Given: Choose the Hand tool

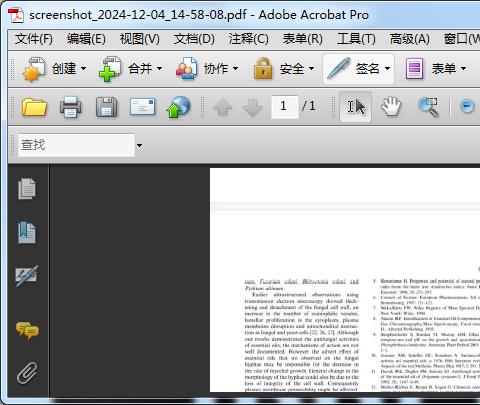Looking at the screenshot, I should click(391, 107).
